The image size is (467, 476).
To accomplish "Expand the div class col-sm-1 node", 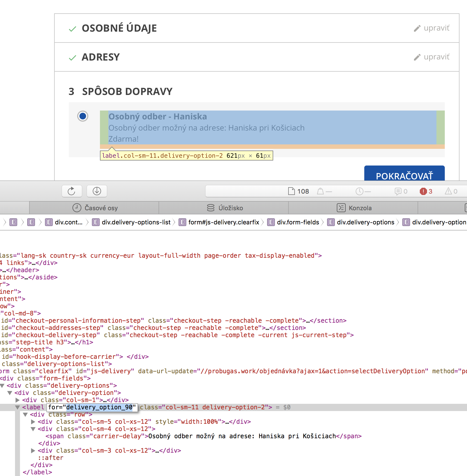I will point(17,400).
